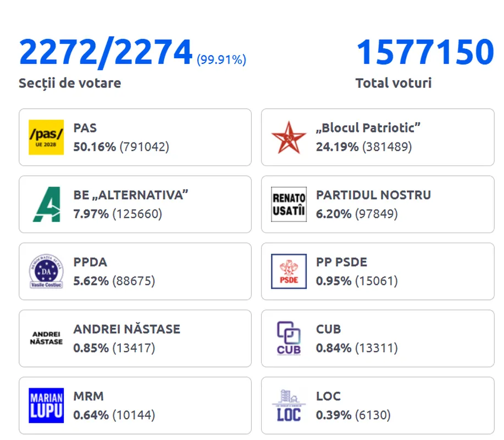
Task: Click the yellow PAS party logo
Action: click(x=46, y=137)
